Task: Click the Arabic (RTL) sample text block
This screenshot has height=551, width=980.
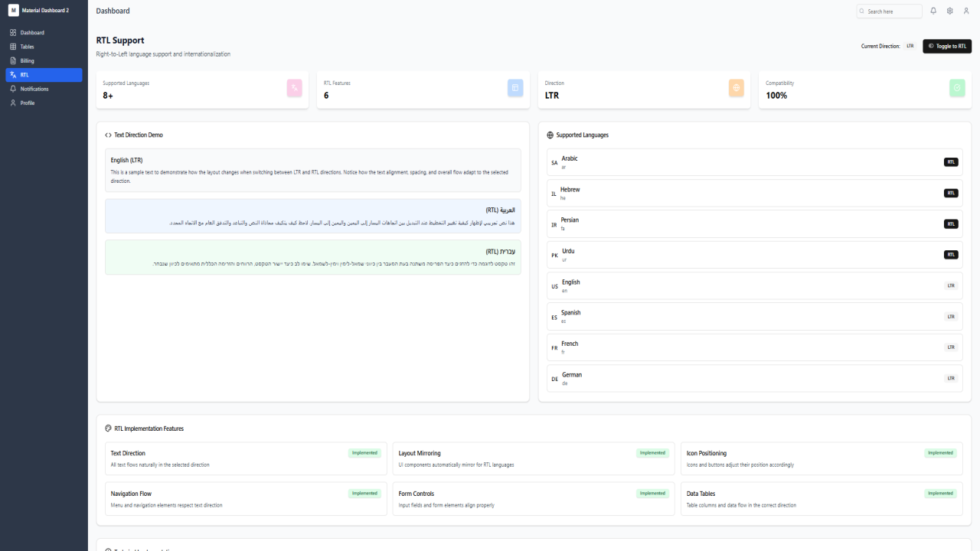Action: tap(313, 217)
